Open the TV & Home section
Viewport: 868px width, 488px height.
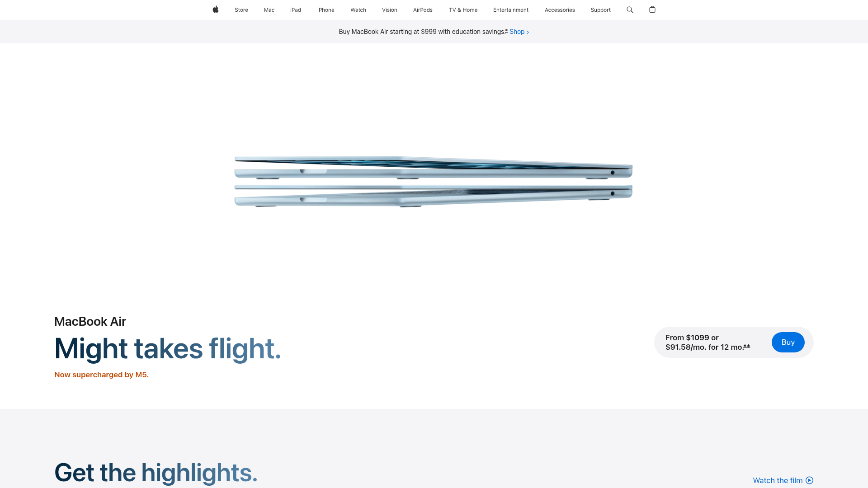click(463, 9)
